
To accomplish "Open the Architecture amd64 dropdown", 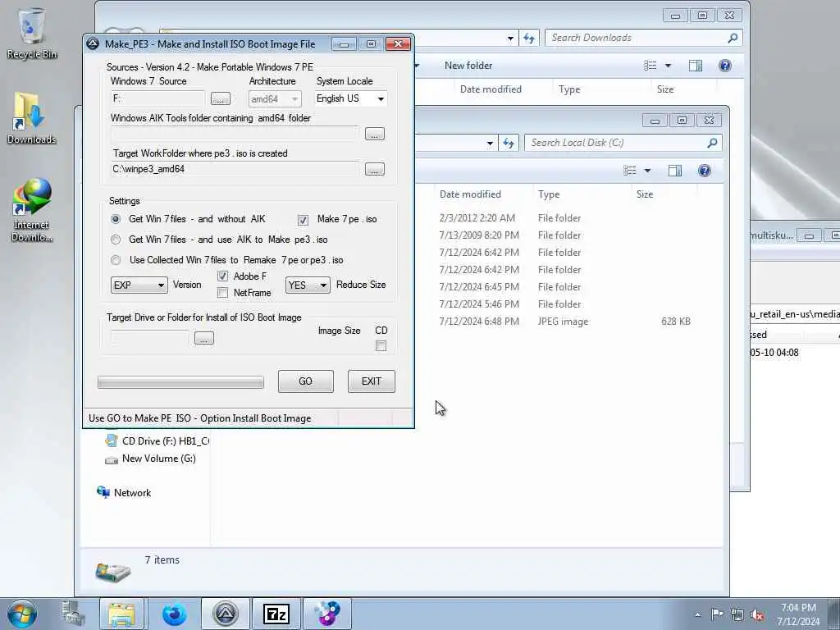I will point(274,99).
